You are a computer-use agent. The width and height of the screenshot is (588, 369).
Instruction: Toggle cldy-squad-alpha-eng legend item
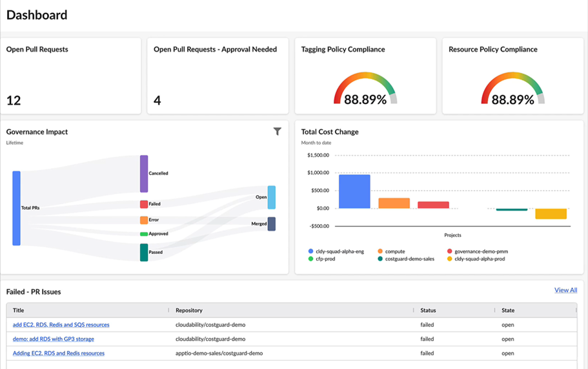(336, 251)
